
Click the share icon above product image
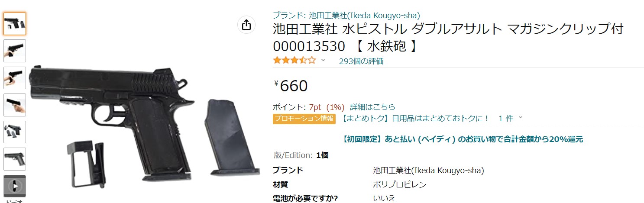pyautogui.click(x=246, y=25)
